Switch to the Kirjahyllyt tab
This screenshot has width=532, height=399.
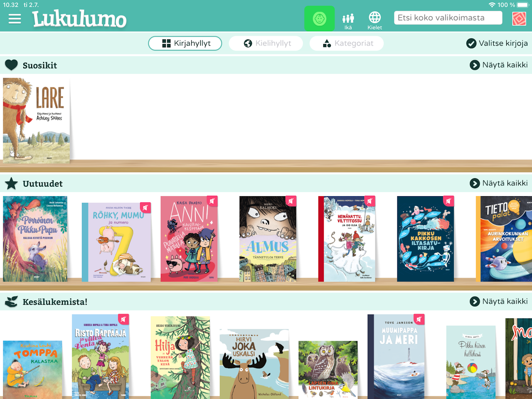coord(185,43)
